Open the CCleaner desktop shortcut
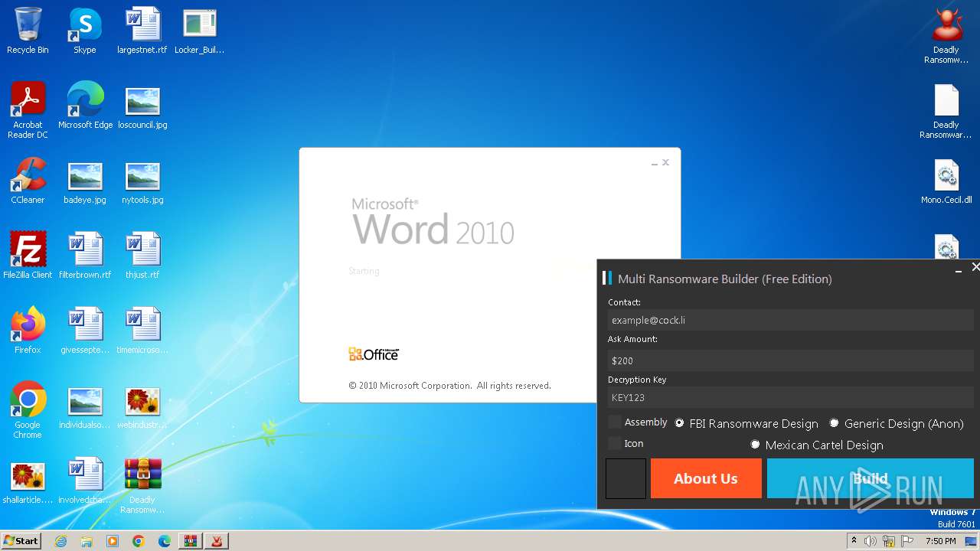This screenshot has width=980, height=551. 28,181
